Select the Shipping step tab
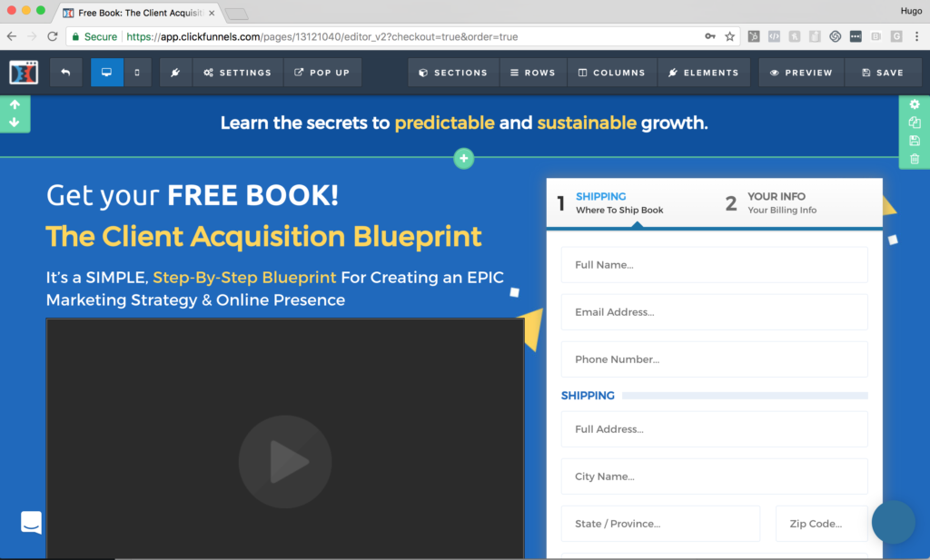Screen dimensions: 930x560 coord(611,202)
